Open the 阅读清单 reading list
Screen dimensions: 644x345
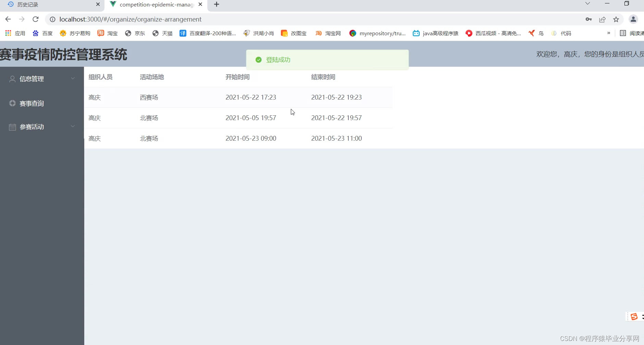coord(632,33)
